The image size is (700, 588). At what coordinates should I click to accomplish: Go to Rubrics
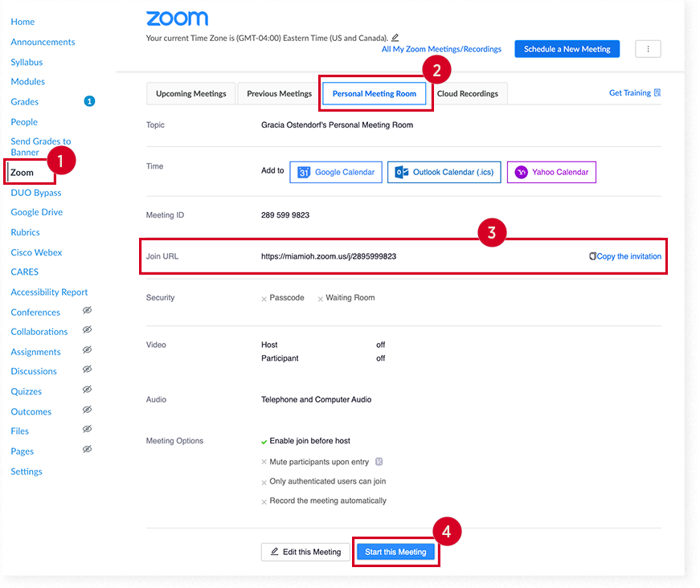pyautogui.click(x=26, y=232)
